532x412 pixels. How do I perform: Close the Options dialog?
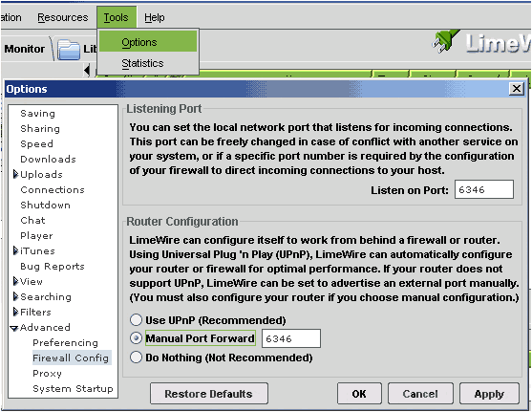click(x=517, y=89)
